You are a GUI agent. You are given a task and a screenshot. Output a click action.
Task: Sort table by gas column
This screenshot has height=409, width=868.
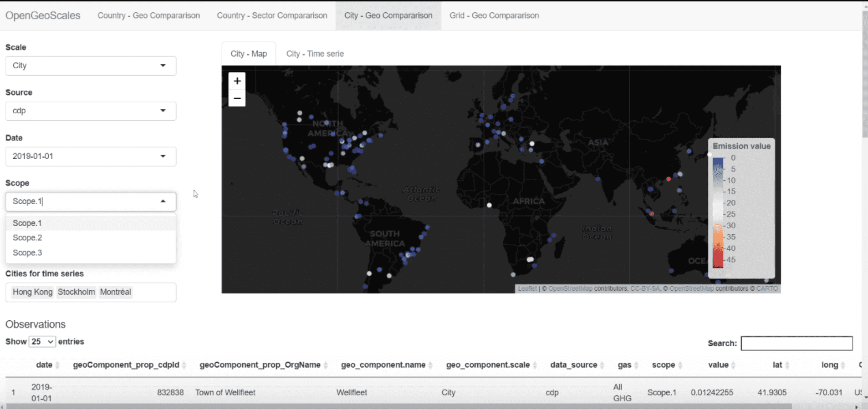click(624, 365)
